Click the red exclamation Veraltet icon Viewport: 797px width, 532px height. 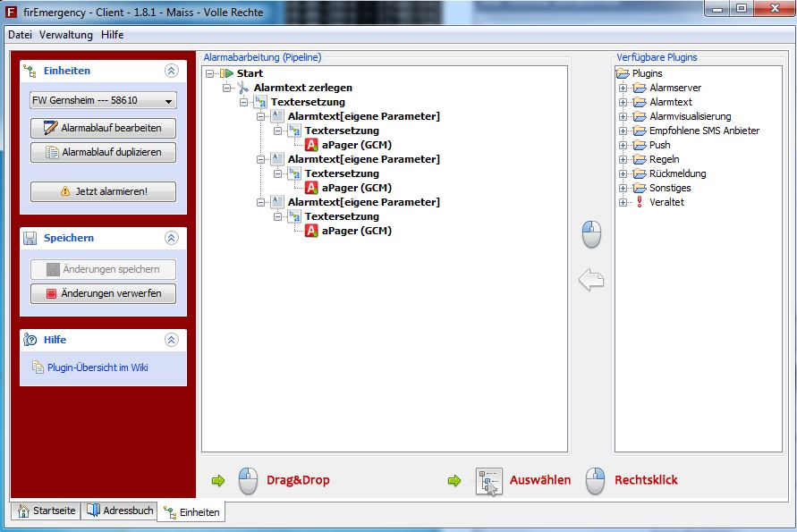(x=640, y=202)
